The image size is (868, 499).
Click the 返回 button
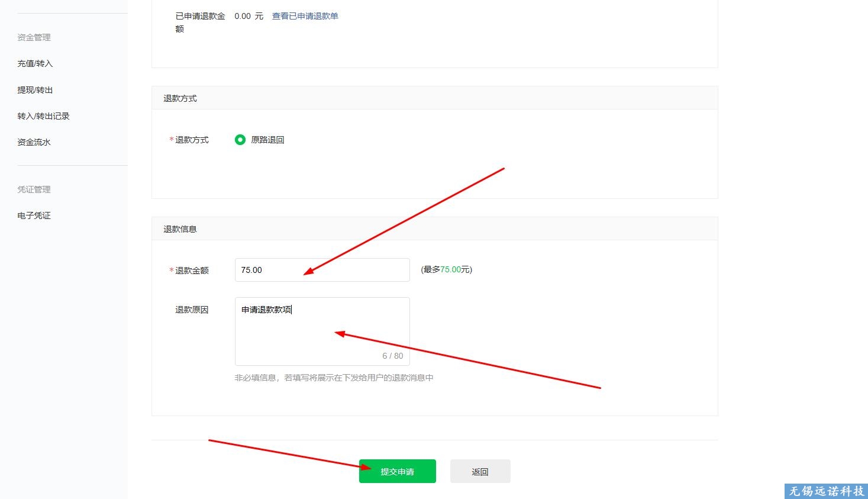pyautogui.click(x=480, y=471)
